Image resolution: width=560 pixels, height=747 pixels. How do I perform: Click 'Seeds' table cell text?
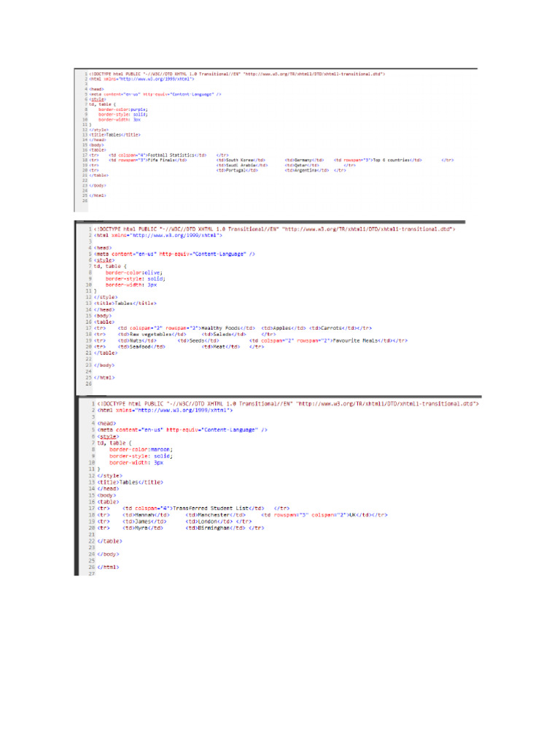197,341
